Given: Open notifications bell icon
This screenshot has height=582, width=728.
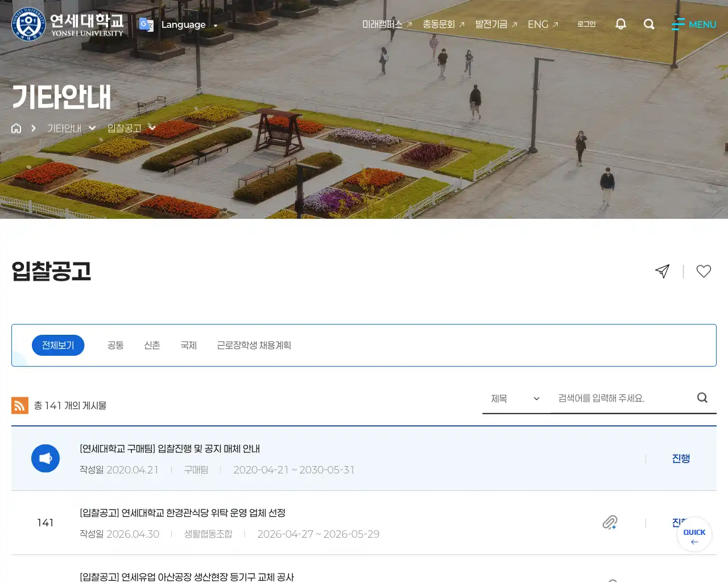Looking at the screenshot, I should (621, 24).
